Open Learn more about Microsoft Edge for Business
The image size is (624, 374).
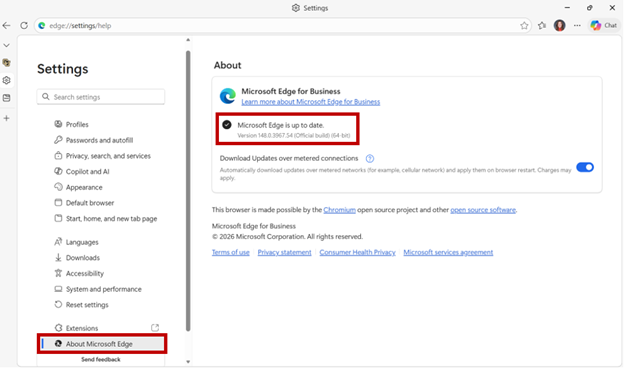310,102
